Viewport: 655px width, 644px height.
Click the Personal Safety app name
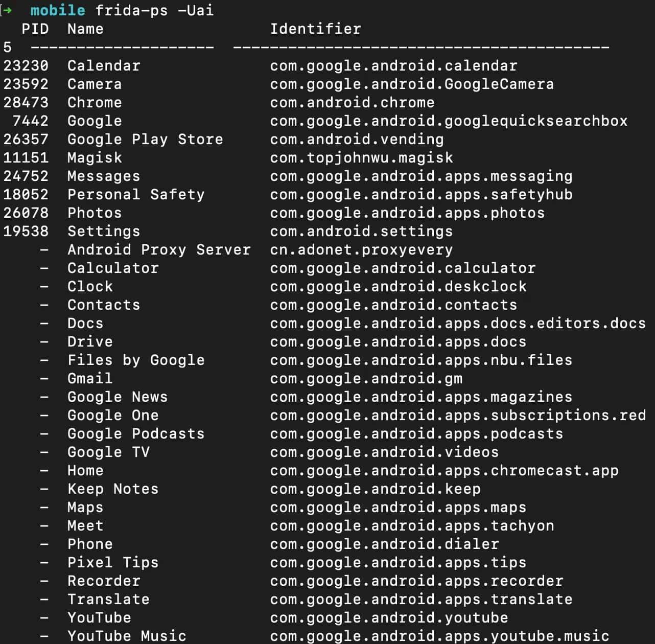(x=136, y=194)
